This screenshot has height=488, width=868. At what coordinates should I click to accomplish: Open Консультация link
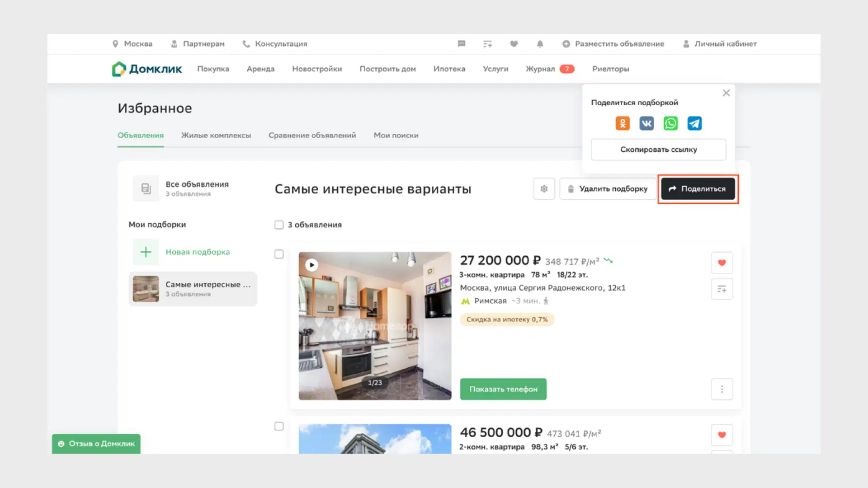(275, 44)
